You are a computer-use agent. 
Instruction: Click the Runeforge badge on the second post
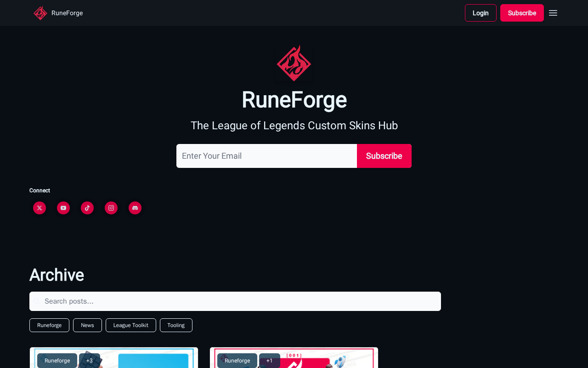tap(237, 361)
